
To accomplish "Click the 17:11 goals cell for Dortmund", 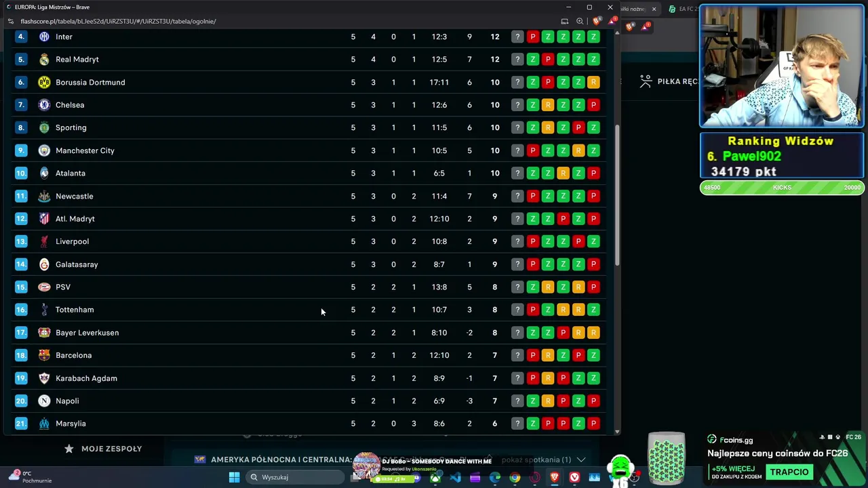I will 439,82.
